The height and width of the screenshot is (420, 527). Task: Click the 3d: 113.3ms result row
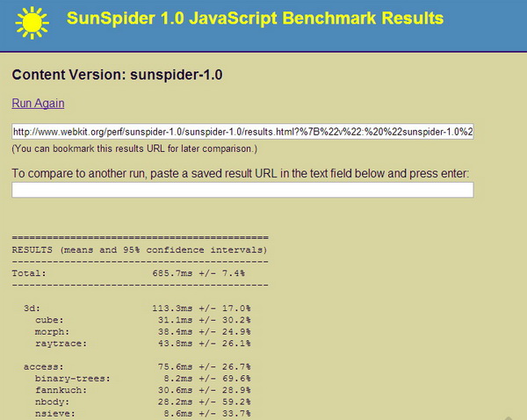pos(137,308)
